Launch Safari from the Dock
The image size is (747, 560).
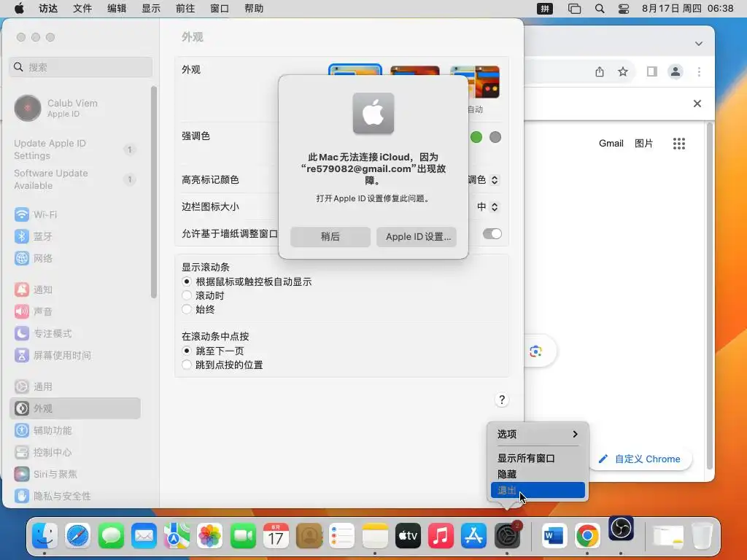pyautogui.click(x=78, y=535)
